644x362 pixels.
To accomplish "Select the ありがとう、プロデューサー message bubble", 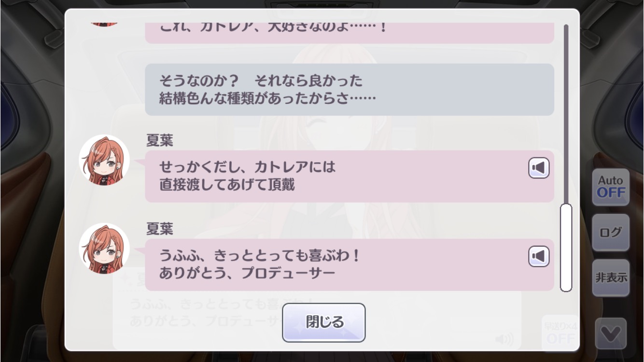I will pyautogui.click(x=350, y=265).
